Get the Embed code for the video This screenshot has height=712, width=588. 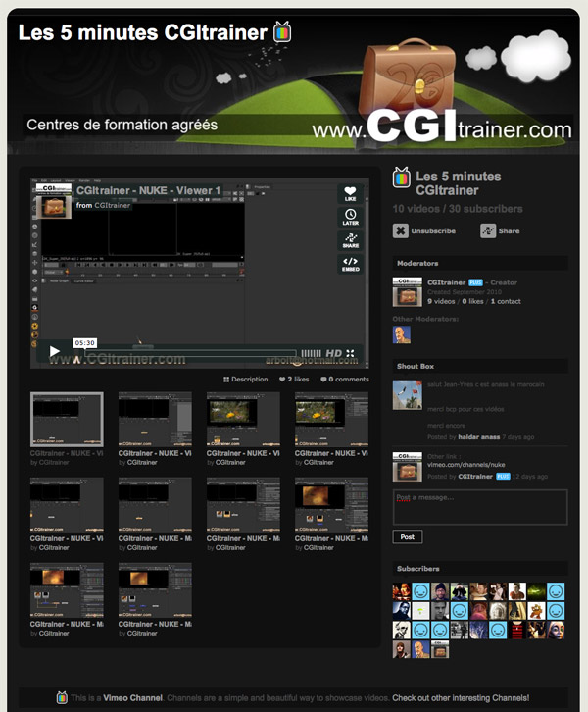350,264
